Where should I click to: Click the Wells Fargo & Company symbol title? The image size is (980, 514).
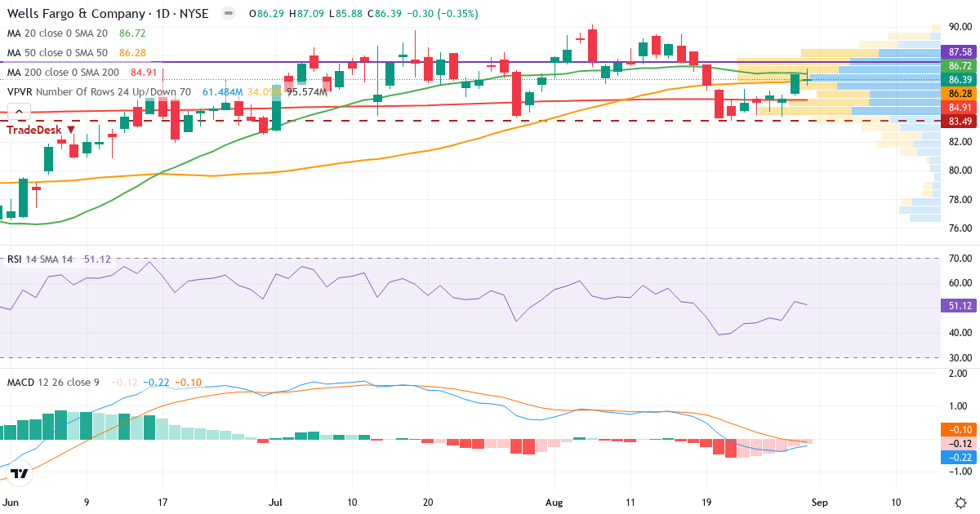point(108,14)
